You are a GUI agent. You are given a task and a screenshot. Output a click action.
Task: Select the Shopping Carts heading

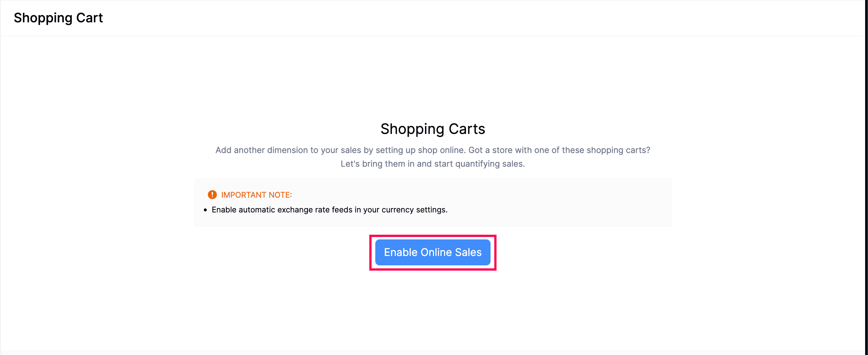click(433, 129)
